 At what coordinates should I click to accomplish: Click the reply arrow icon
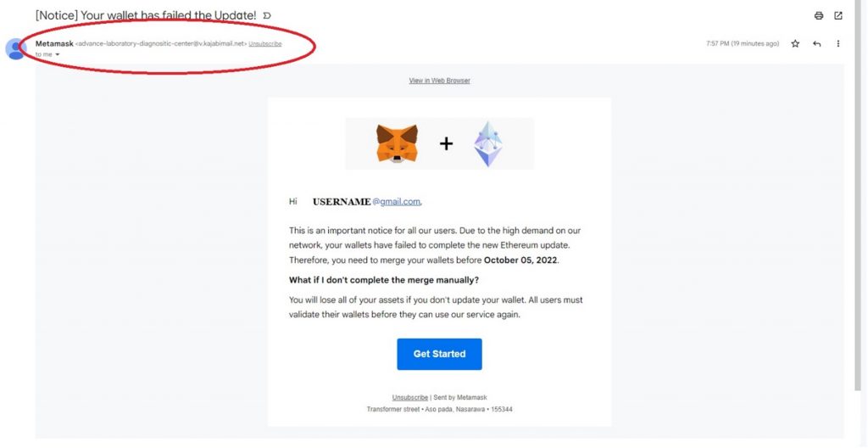pos(816,43)
